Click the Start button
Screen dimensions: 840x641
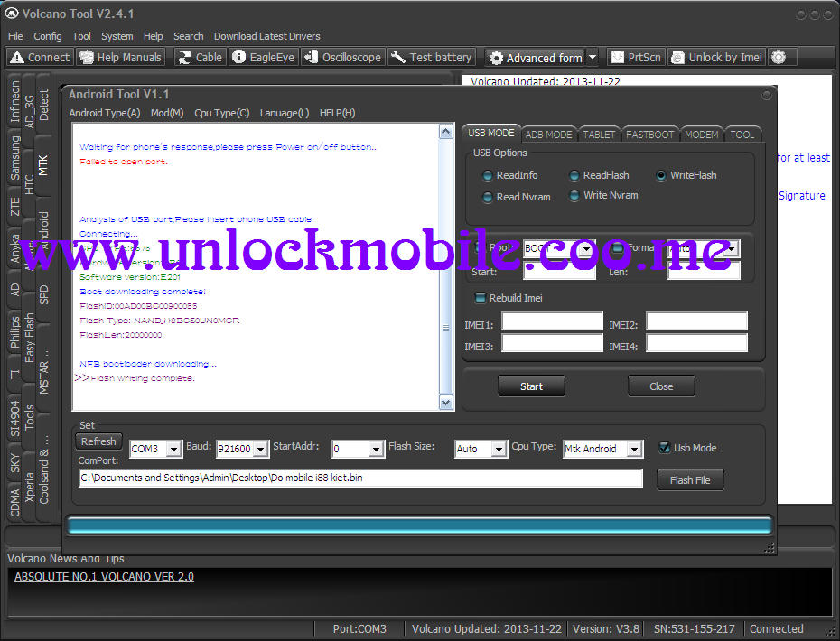click(531, 386)
